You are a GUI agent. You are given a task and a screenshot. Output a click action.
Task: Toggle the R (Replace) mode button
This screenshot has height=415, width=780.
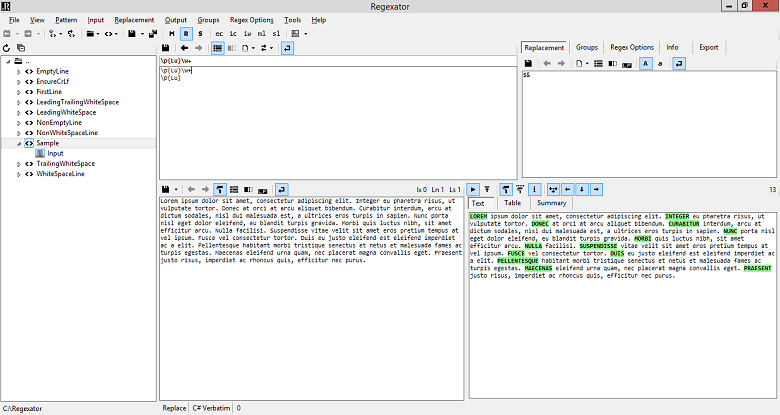(x=185, y=33)
